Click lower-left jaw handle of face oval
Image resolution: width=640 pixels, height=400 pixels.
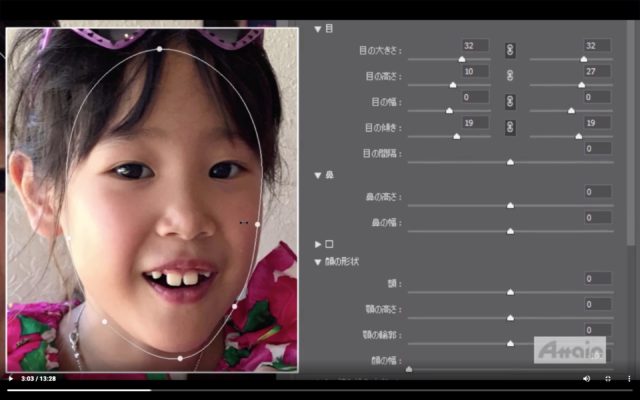(104, 322)
